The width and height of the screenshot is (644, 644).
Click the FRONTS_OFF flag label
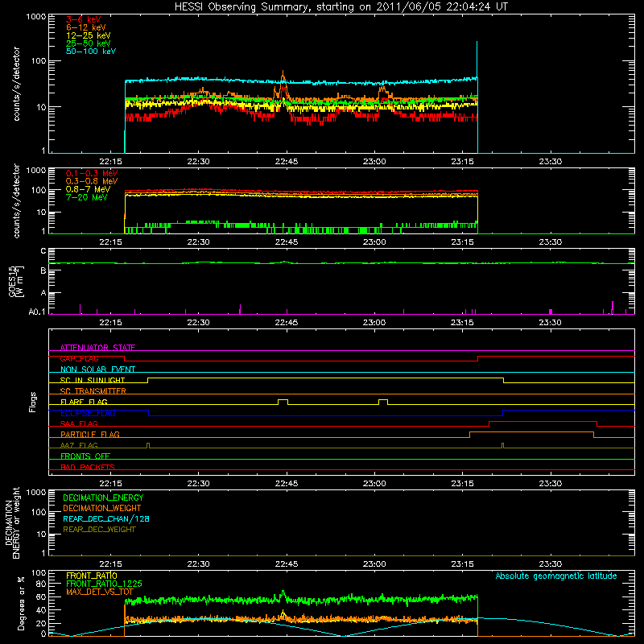point(85,456)
